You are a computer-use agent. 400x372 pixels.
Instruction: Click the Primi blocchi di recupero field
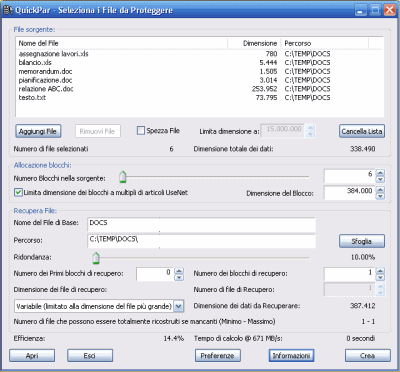click(x=155, y=274)
